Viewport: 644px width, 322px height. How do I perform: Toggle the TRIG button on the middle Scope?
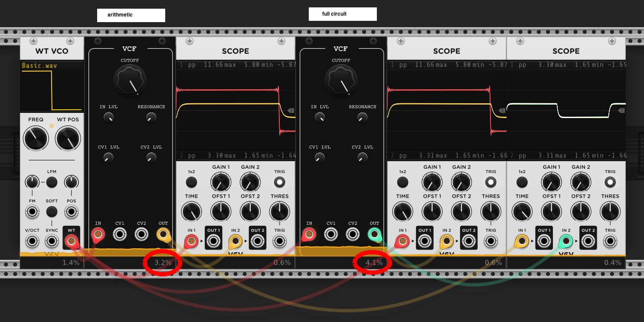point(491,182)
